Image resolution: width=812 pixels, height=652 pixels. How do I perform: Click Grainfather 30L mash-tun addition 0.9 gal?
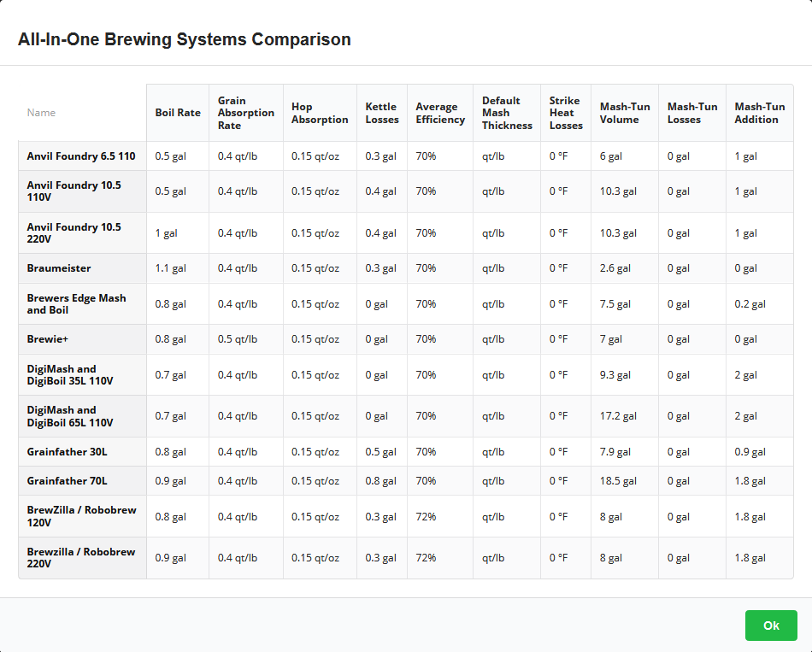click(750, 451)
